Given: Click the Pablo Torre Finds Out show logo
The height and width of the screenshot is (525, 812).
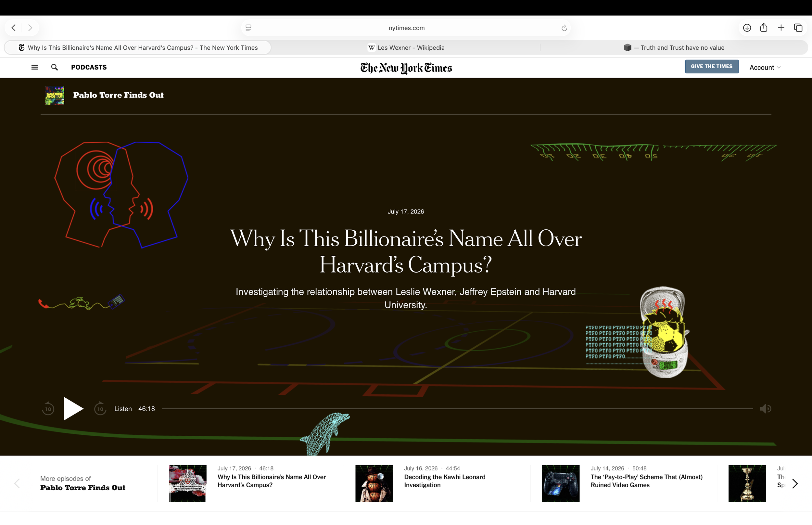Looking at the screenshot, I should pos(55,95).
